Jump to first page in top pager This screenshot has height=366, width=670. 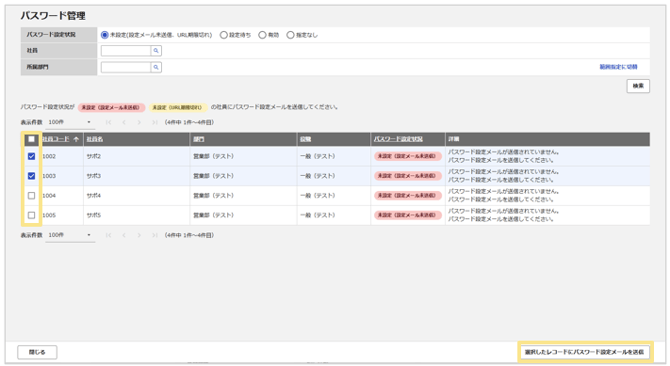tap(109, 123)
